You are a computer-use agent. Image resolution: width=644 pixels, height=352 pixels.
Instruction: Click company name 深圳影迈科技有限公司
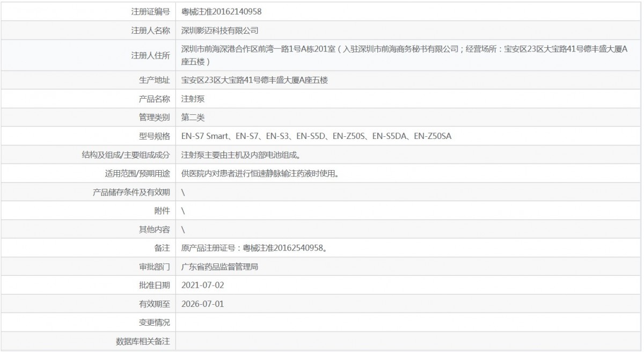coord(220,30)
